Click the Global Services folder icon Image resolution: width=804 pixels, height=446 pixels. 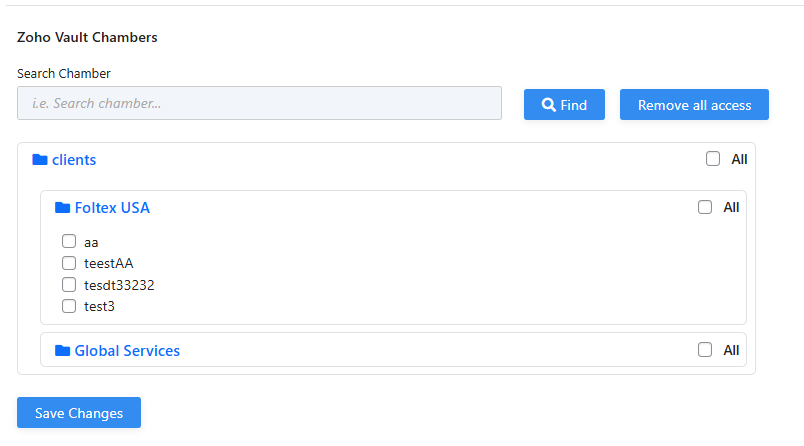click(62, 351)
